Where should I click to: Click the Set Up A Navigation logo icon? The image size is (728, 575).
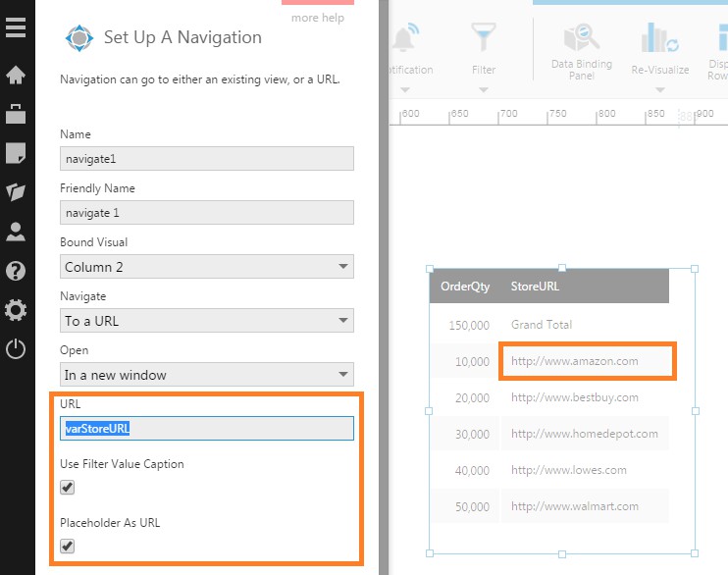(x=79, y=38)
